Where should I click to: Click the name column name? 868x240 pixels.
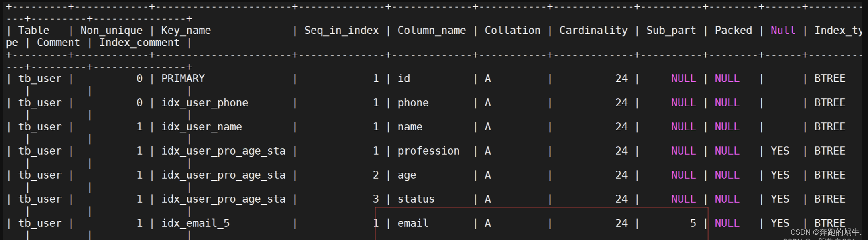(x=410, y=127)
